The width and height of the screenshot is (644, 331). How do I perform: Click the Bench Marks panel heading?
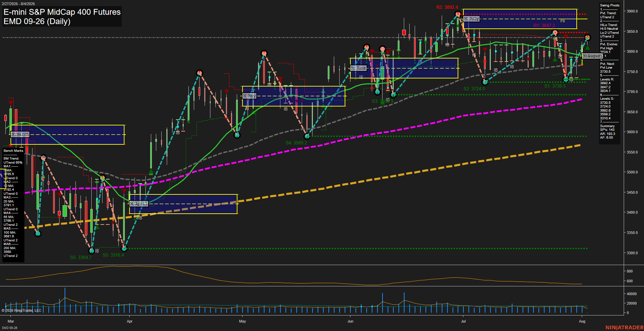click(14, 151)
